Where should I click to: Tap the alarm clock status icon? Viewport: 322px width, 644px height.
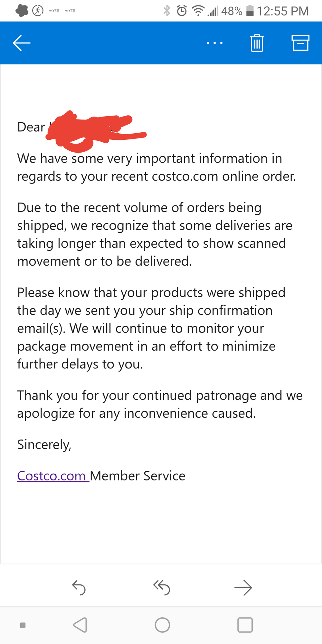pos(182,11)
